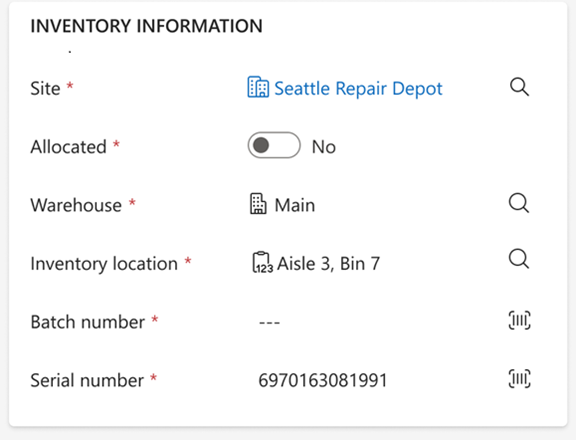This screenshot has height=440, width=576.
Task: Open the Site lookup search icon
Action: tap(519, 87)
